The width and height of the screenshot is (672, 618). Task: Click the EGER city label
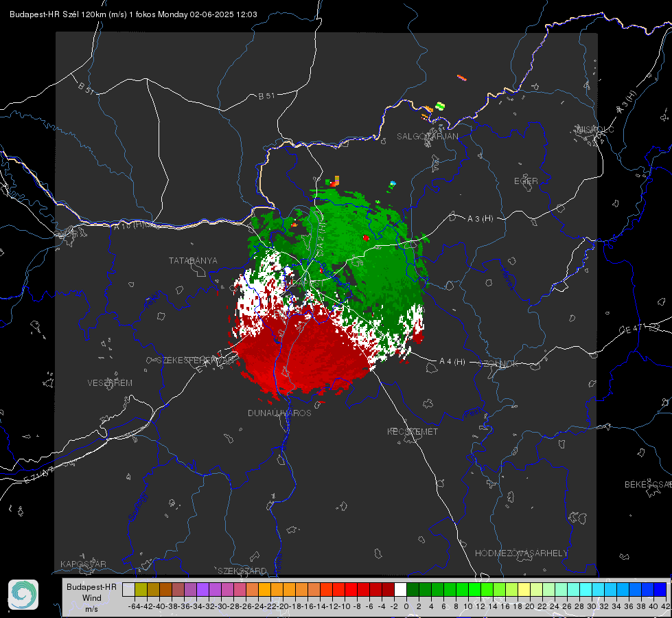click(x=526, y=181)
